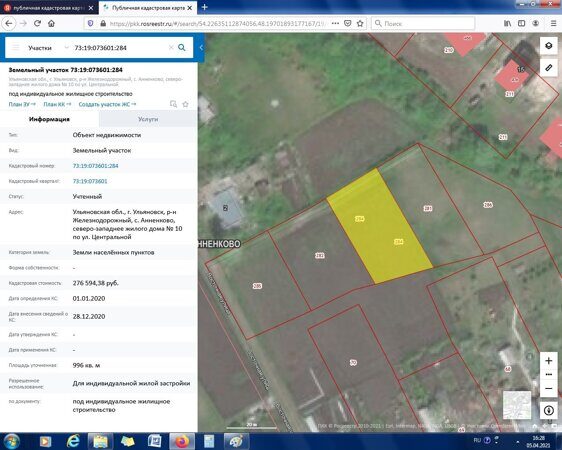Go to the browser home page

(51, 24)
